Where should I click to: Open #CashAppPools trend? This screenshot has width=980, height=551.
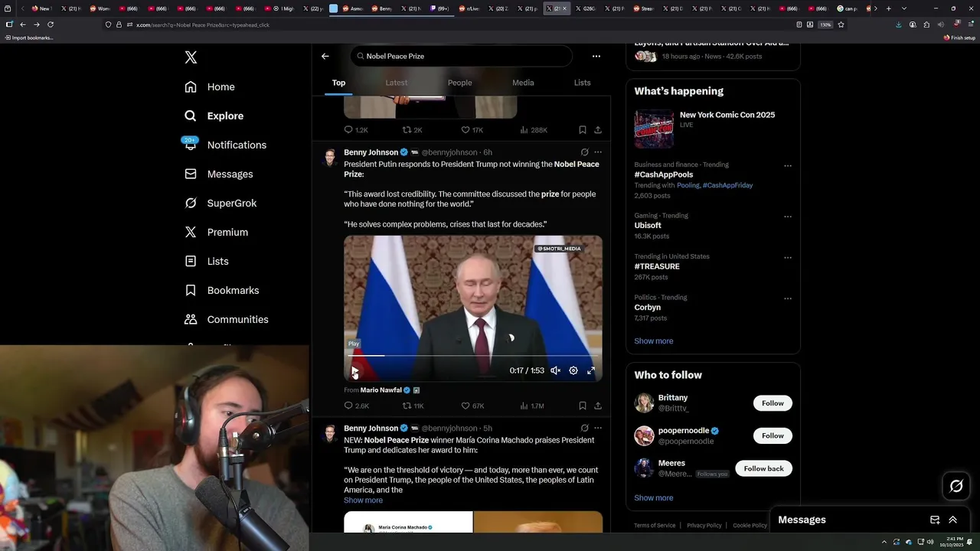pyautogui.click(x=663, y=174)
